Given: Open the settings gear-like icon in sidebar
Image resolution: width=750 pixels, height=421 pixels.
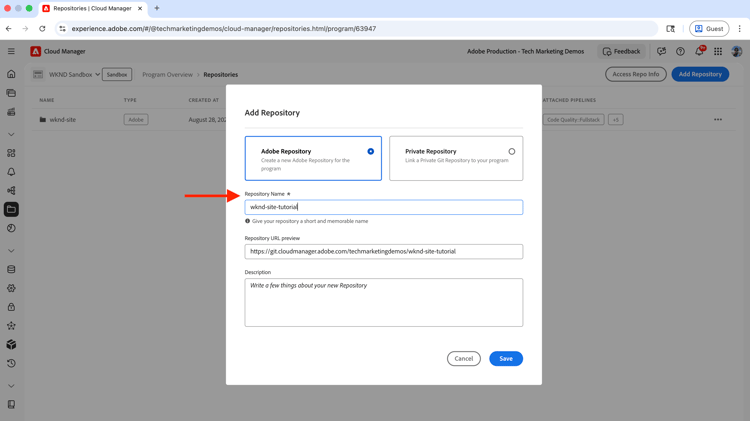Looking at the screenshot, I should pyautogui.click(x=11, y=288).
